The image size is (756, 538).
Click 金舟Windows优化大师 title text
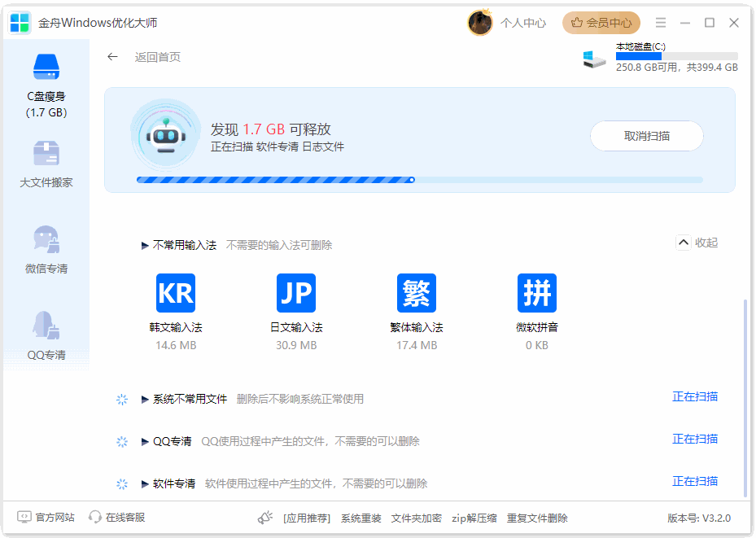(x=98, y=23)
